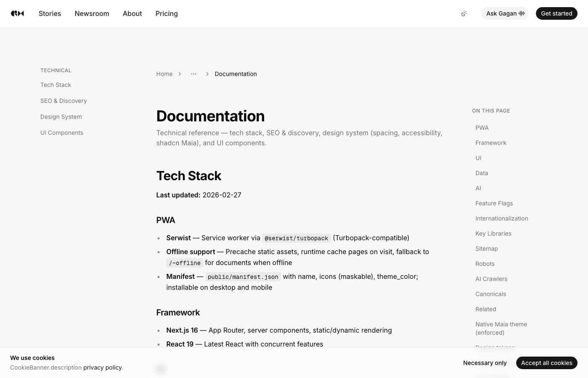
Task: Open Newsroom from the top menu
Action: click(92, 13)
